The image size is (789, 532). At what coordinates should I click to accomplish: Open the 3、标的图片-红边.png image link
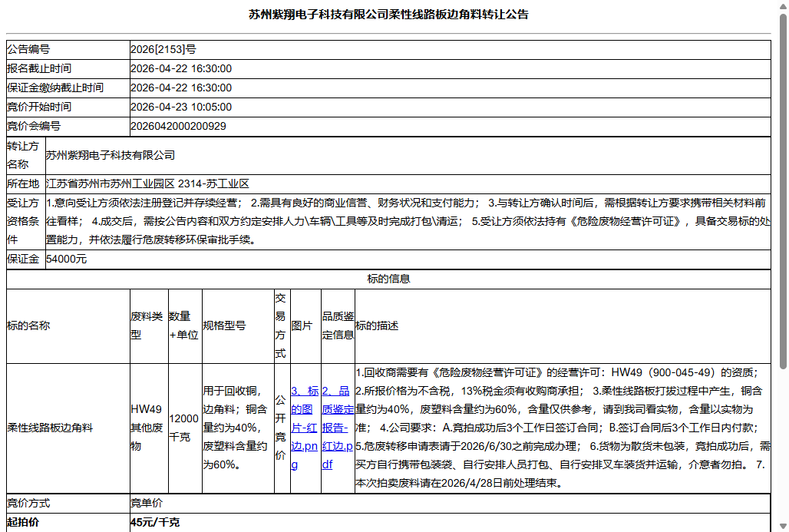pyautogui.click(x=305, y=428)
